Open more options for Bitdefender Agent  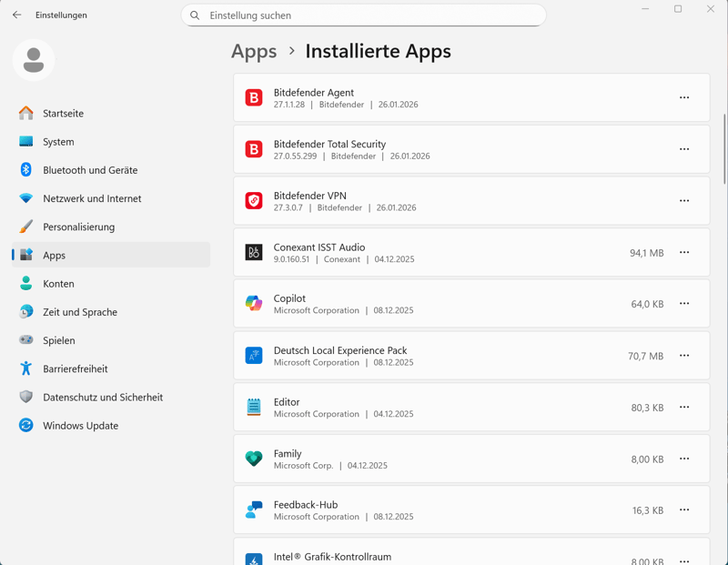684,97
